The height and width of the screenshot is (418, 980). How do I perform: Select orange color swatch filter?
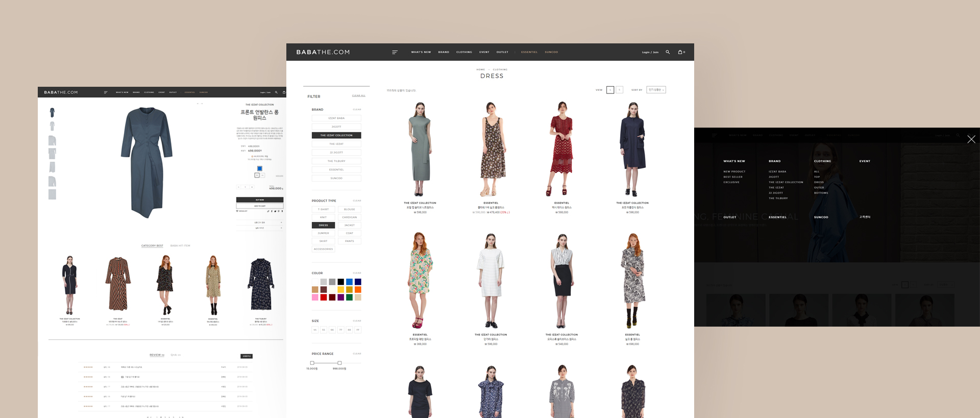point(358,289)
